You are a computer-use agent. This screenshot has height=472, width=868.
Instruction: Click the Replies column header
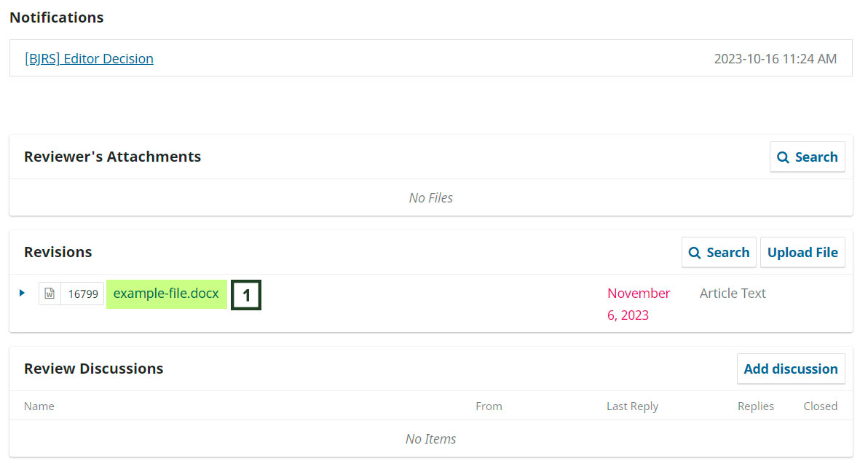coord(755,406)
